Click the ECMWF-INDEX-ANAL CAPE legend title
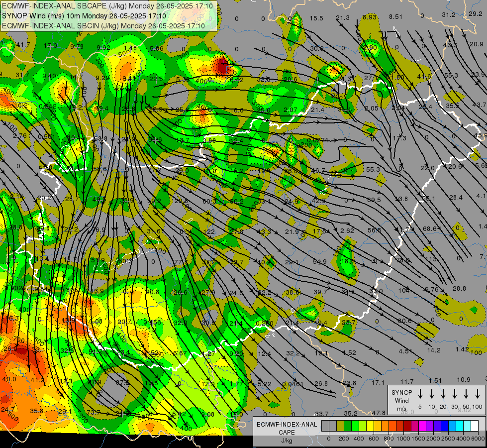The image size is (487, 448). click(x=287, y=428)
